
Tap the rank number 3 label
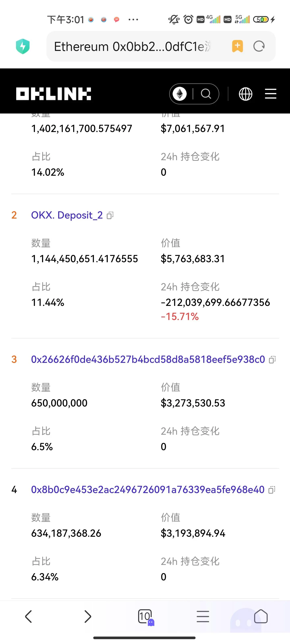click(x=14, y=359)
